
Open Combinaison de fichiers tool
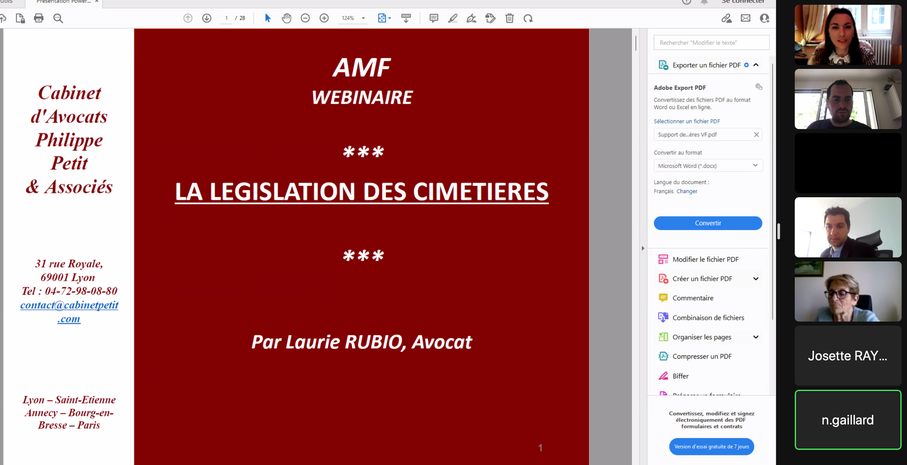click(x=708, y=318)
